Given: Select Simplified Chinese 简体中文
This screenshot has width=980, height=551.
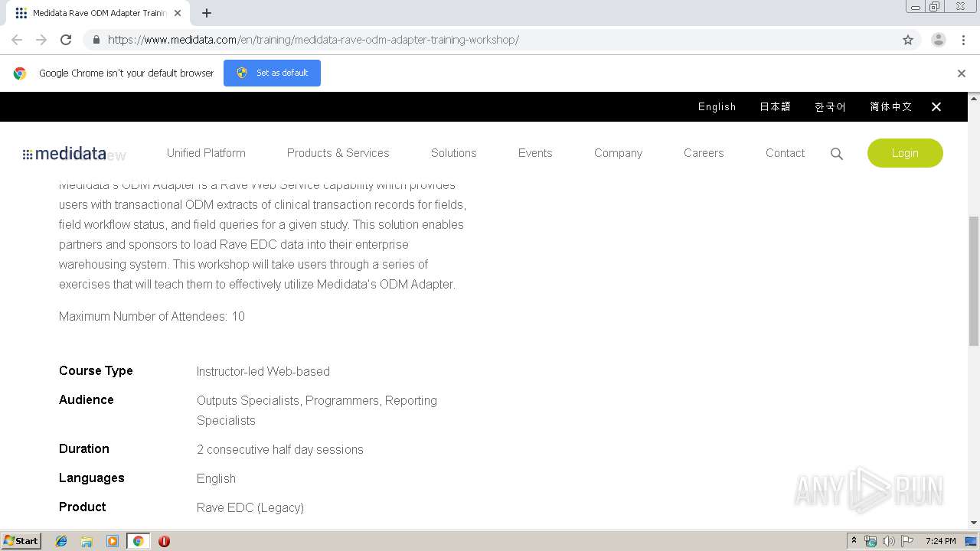Looking at the screenshot, I should pos(890,107).
